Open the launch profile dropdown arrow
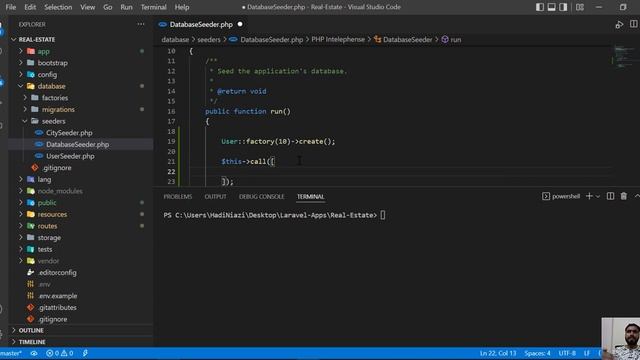 click(x=598, y=196)
